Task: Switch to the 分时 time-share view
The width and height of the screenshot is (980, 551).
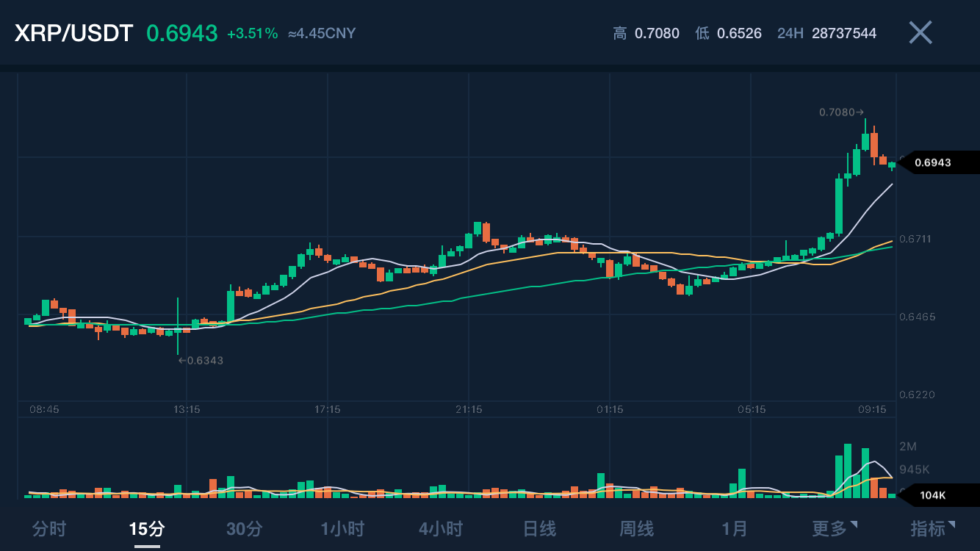Action: (49, 528)
